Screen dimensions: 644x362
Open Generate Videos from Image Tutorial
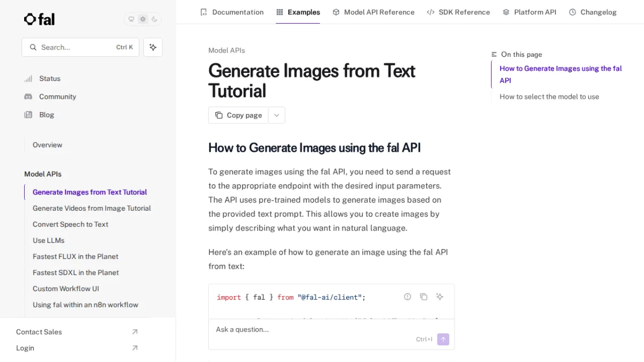[92, 208]
